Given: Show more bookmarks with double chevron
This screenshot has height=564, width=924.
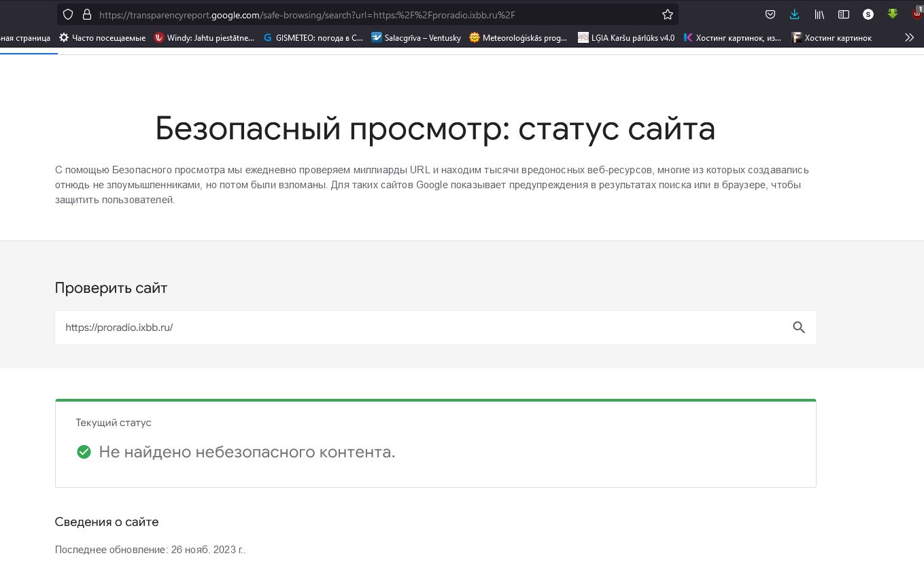Looking at the screenshot, I should [x=909, y=38].
